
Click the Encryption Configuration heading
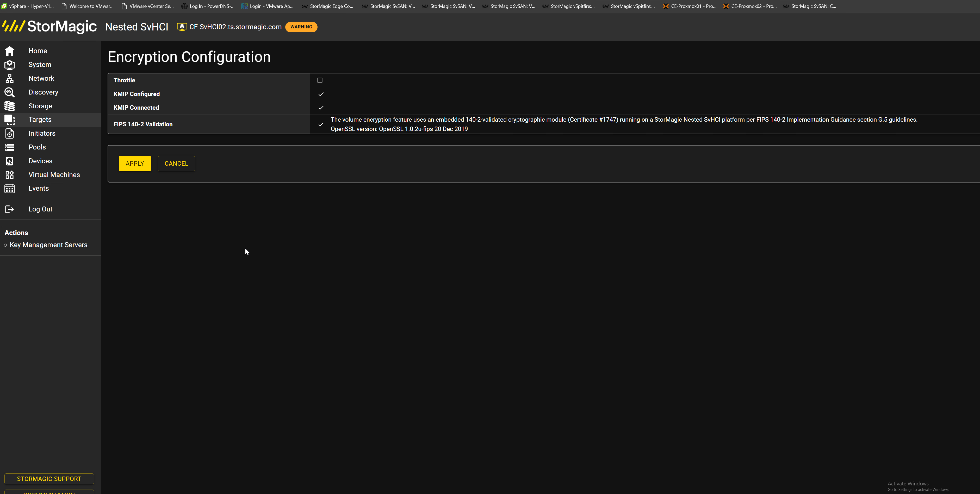click(x=189, y=57)
